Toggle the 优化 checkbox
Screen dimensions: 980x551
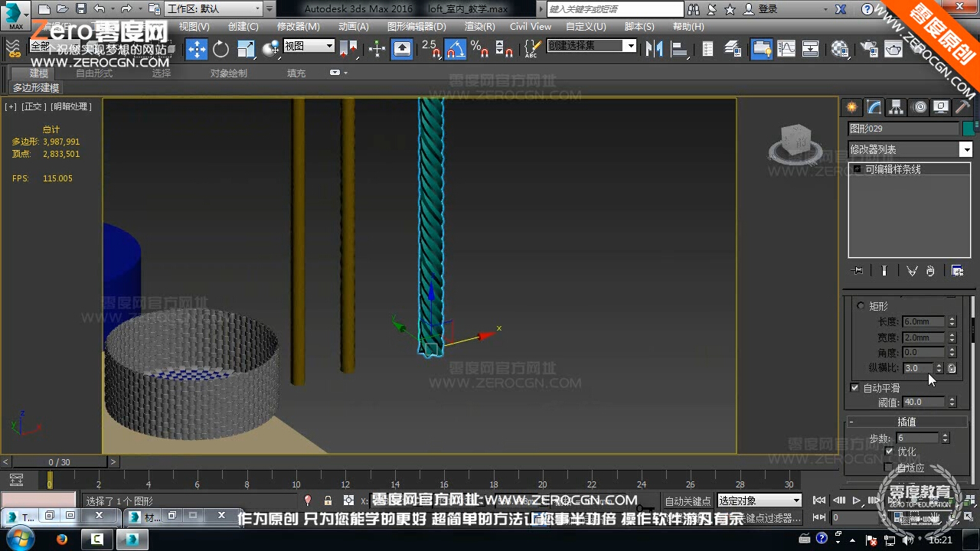point(889,452)
